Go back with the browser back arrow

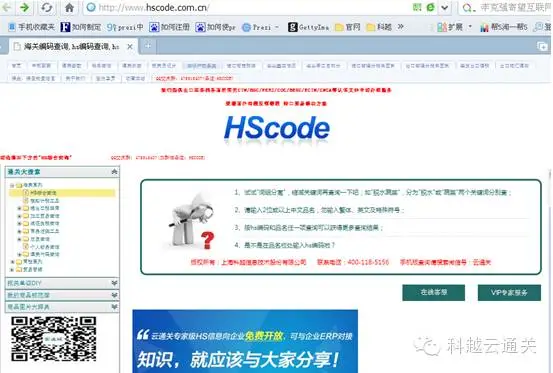[x=6, y=7]
